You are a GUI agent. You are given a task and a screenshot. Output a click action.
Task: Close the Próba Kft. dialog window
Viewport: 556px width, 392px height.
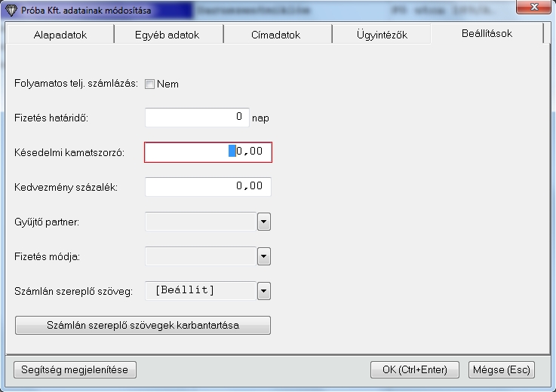[x=533, y=8]
